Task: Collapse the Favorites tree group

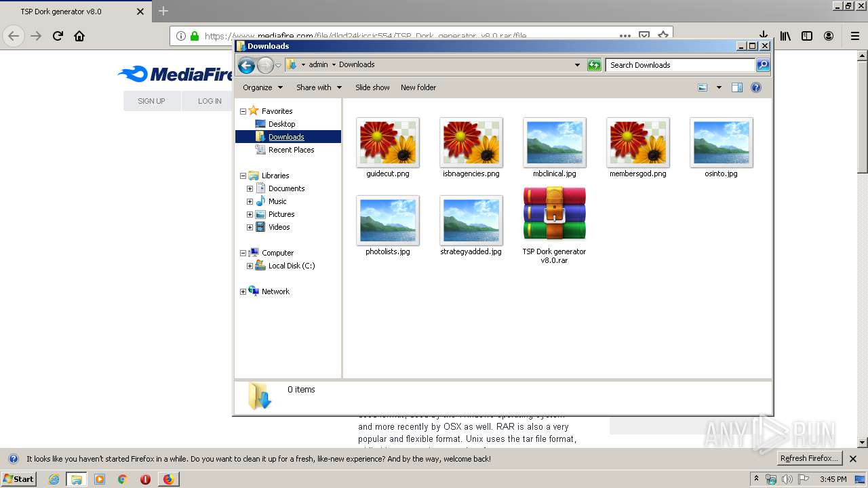Action: [x=243, y=111]
